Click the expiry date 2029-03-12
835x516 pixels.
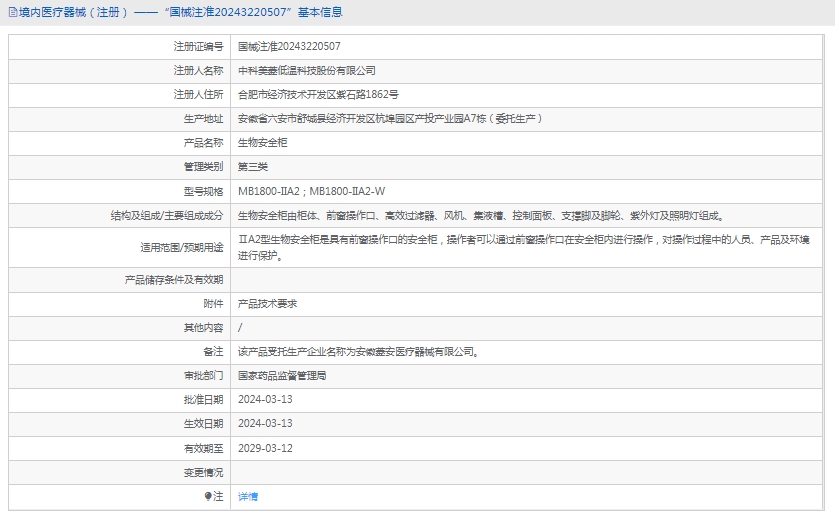pyautogui.click(x=265, y=448)
